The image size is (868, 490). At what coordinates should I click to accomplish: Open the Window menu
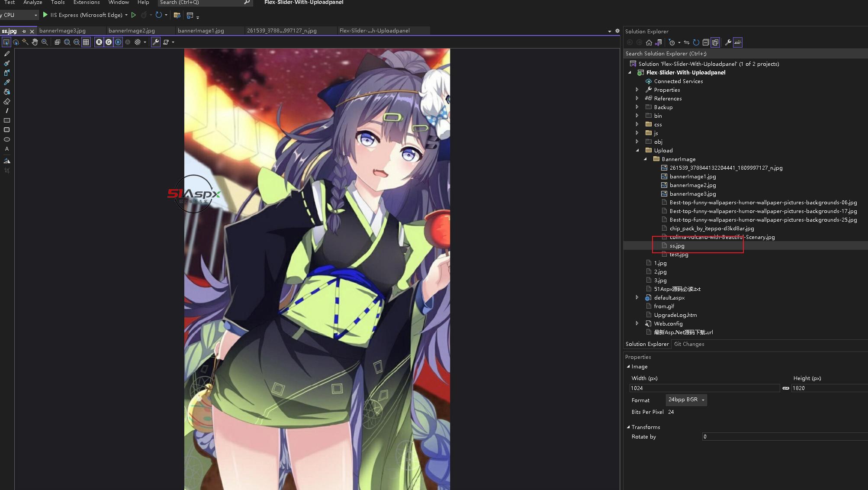coord(119,3)
